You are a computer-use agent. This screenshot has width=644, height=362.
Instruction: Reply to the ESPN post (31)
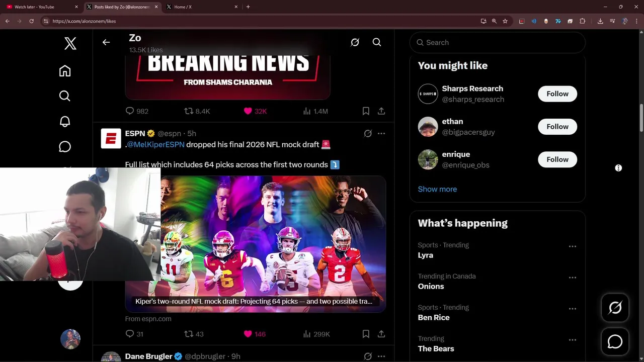[134, 334]
